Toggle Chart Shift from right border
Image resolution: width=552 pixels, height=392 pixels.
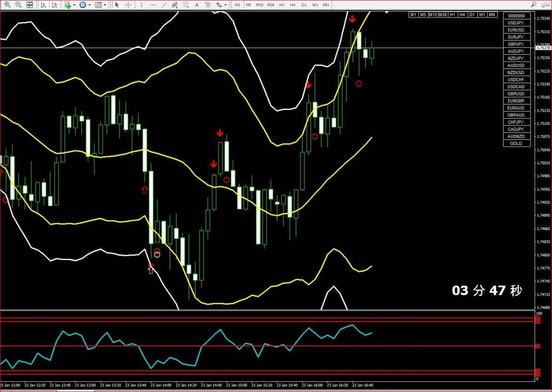(55, 5)
